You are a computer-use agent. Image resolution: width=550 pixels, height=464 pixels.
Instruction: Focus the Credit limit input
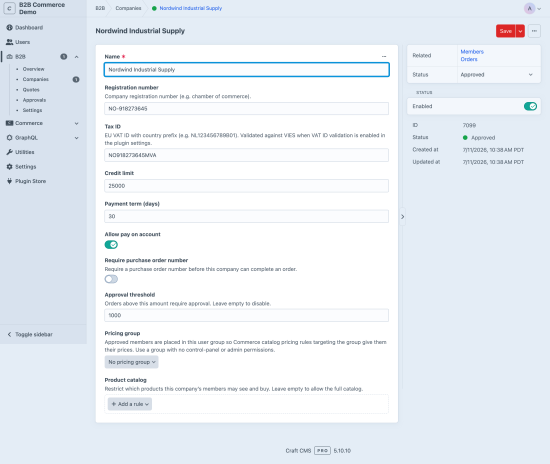click(x=247, y=186)
